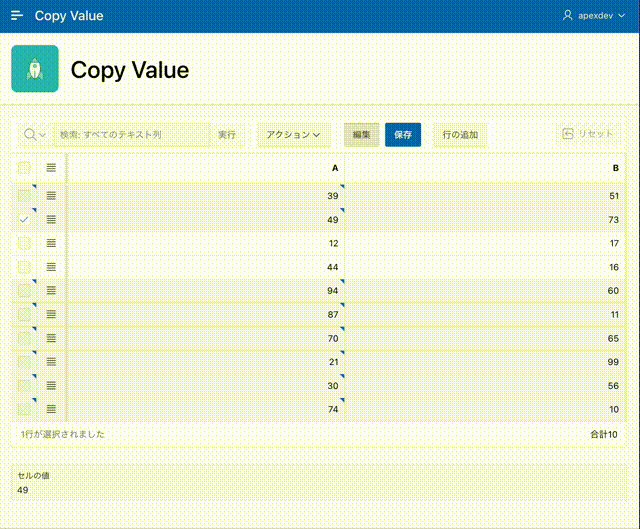The height and width of the screenshot is (529, 640).
Task: Select cell with value 11 in column B
Action: point(485,314)
